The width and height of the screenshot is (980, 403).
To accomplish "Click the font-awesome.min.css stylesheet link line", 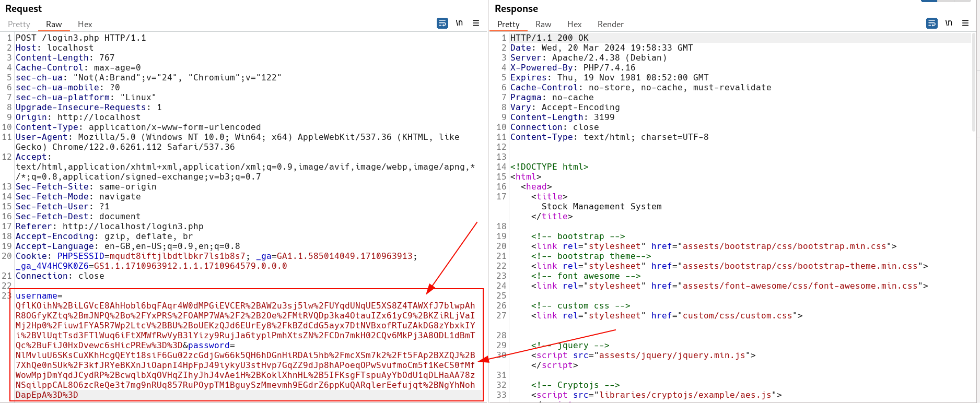I will click(x=730, y=286).
